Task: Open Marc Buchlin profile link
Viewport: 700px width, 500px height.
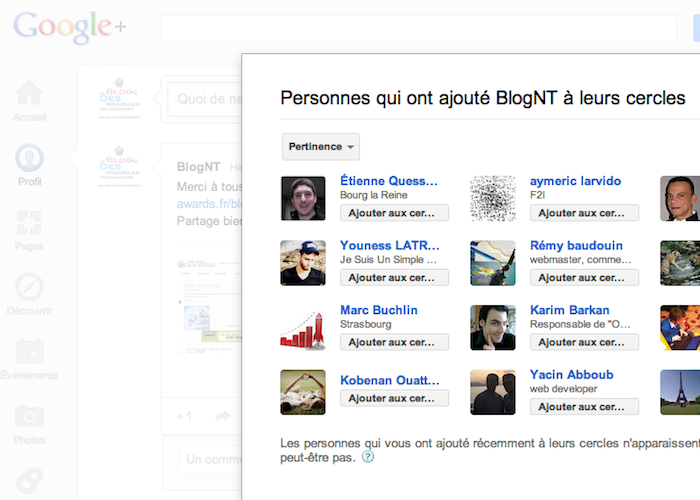Action: (379, 310)
